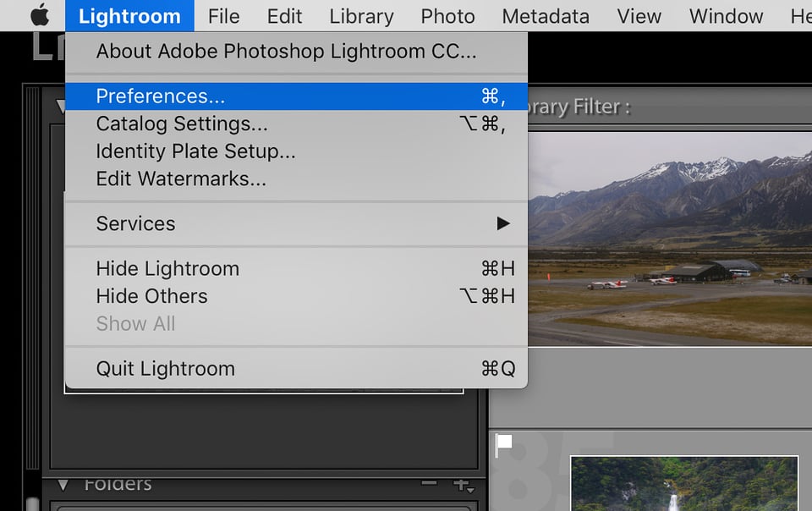Toggle the white flag on the waterfall photo
The image size is (812, 511).
coord(503,444)
